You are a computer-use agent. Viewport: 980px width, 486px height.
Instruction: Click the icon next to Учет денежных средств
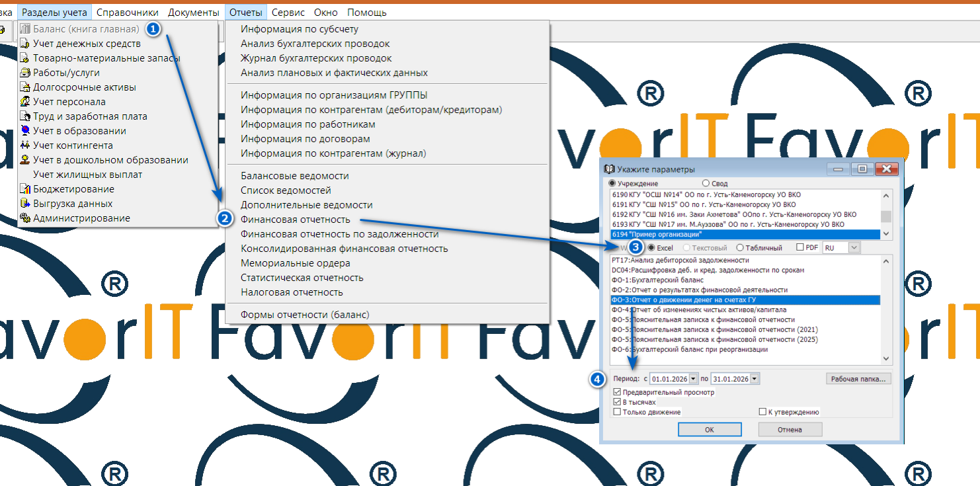coord(25,44)
